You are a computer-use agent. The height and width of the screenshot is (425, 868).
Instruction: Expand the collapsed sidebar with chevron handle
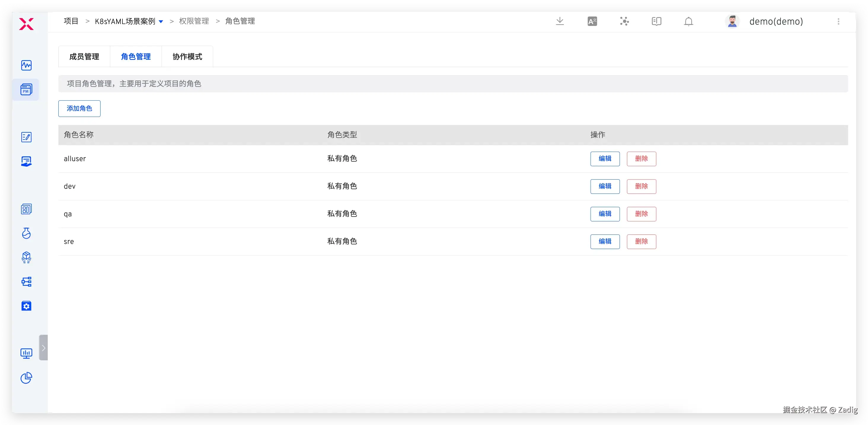[44, 348]
